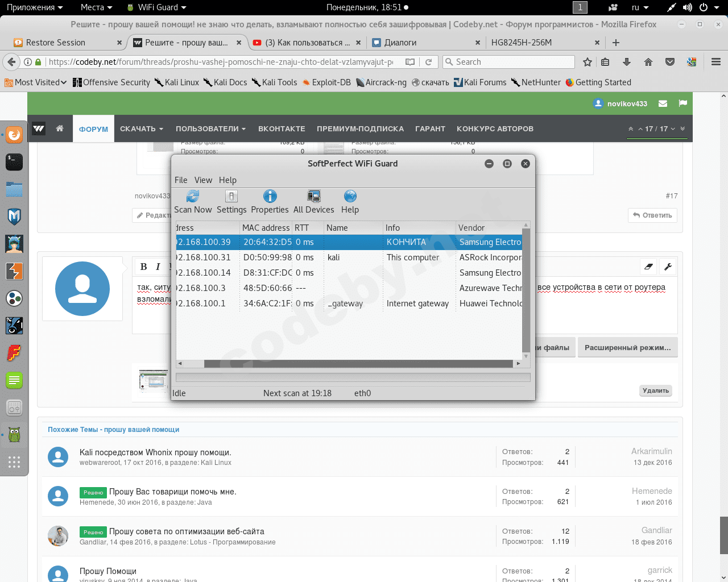Viewport: 728px width, 582px height.
Task: Click the Ответить reply button
Action: (652, 215)
